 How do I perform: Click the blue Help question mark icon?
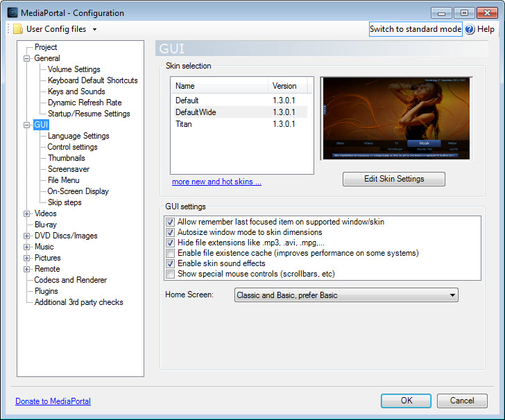470,29
